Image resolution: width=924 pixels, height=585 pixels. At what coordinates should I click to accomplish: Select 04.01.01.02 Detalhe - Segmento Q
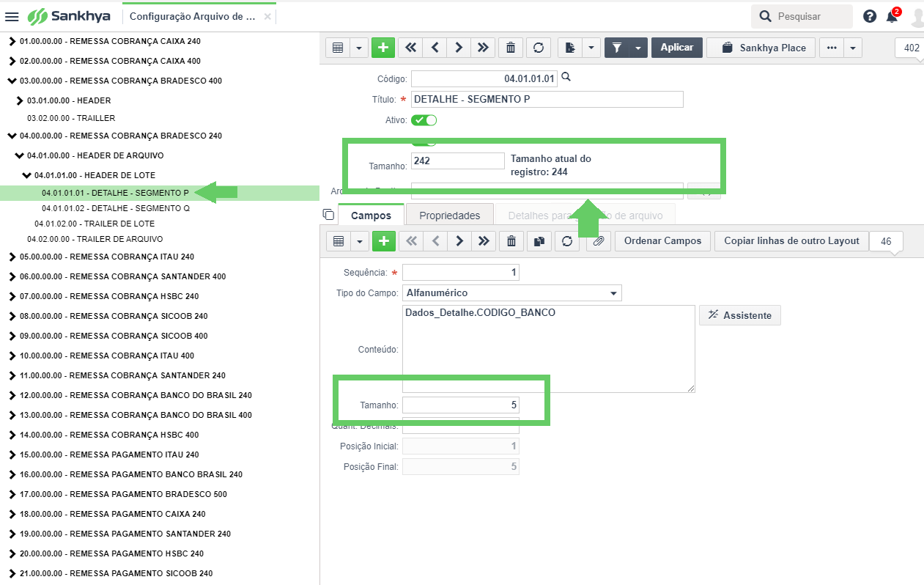[116, 208]
